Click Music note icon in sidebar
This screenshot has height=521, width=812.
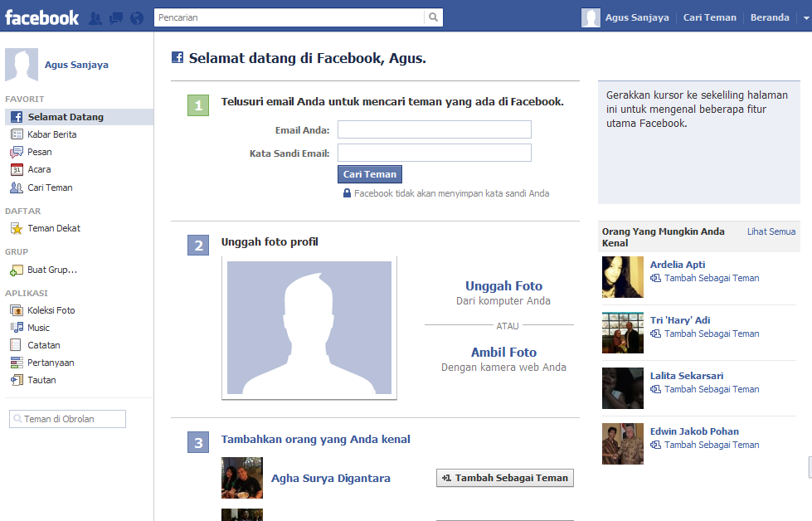point(17,328)
